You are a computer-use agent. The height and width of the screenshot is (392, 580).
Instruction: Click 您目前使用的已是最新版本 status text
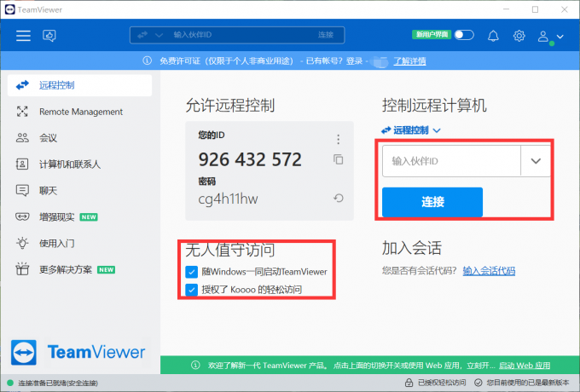[528, 383]
